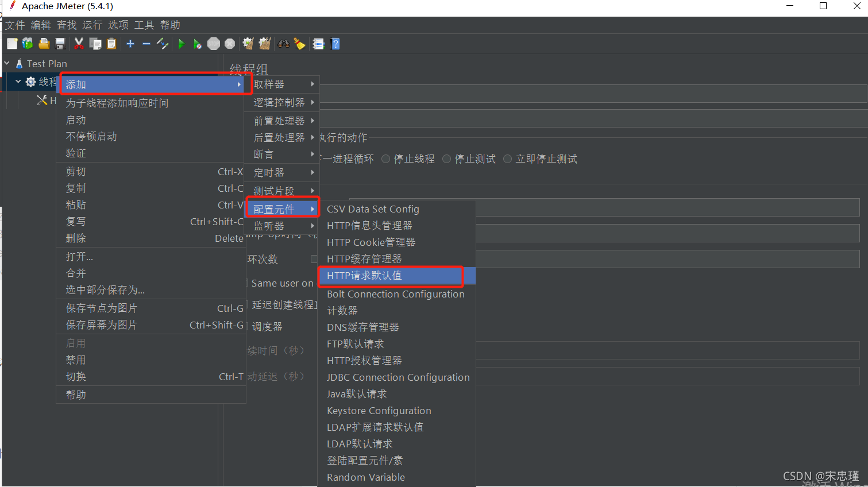Click 选中部分保存为... entry
The image size is (868, 487).
tap(151, 290)
